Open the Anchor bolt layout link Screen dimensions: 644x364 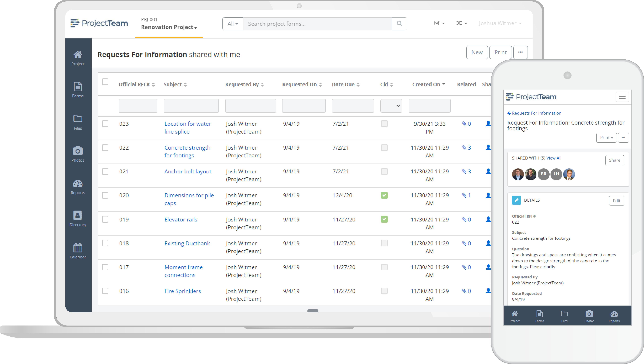click(188, 171)
